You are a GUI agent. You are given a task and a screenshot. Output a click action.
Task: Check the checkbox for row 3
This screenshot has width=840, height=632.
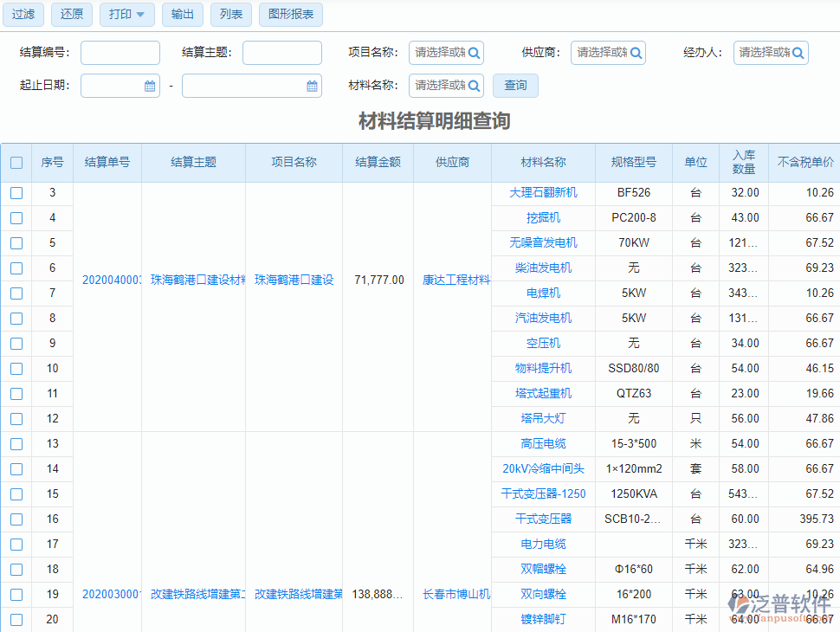pos(16,193)
